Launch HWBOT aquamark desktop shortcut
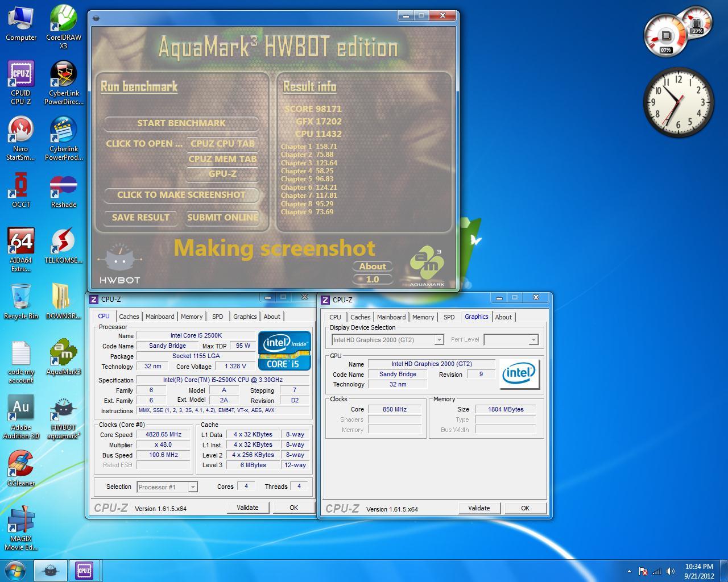This screenshot has width=728, height=582. 64,417
